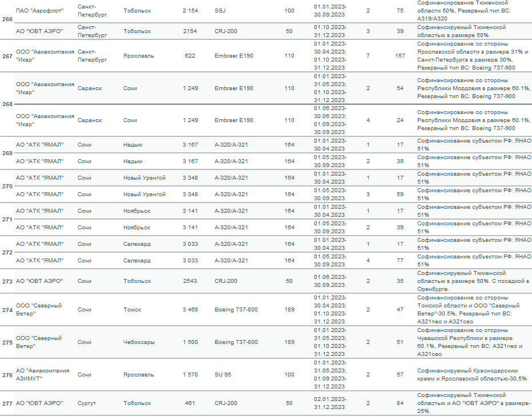Select the aircraft type "SU 95"
532x417 pixels.
(x=223, y=375)
